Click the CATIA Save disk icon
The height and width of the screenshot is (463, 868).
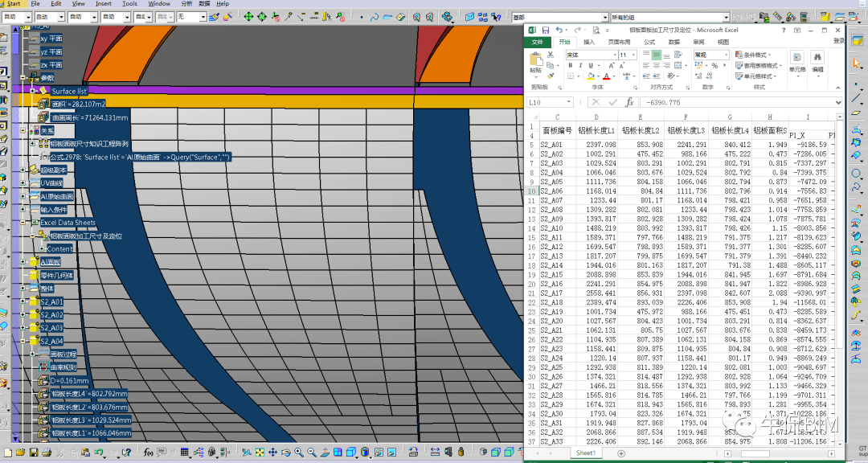tap(33, 453)
